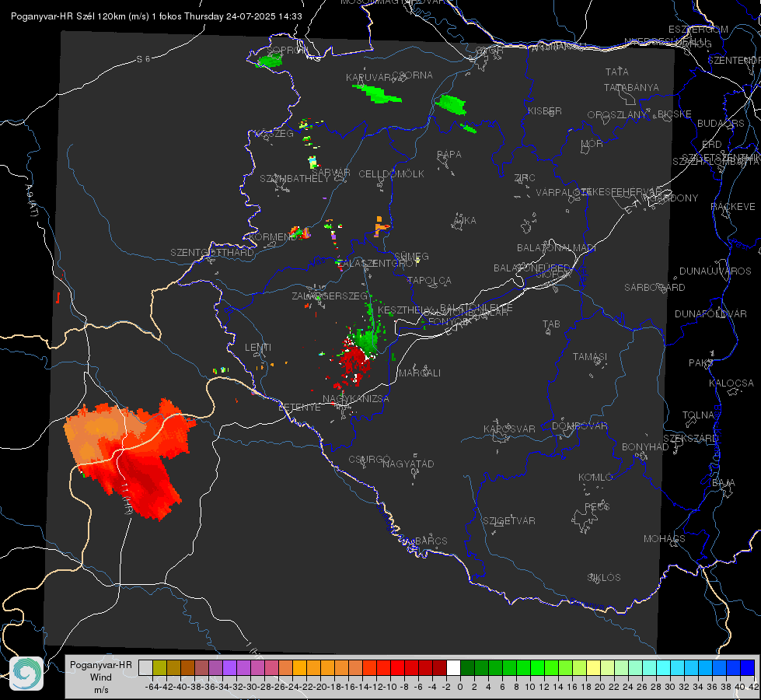Screen dimensions: 761x700
Task: Click the NAGYKANIZSA label
Action: point(356,399)
